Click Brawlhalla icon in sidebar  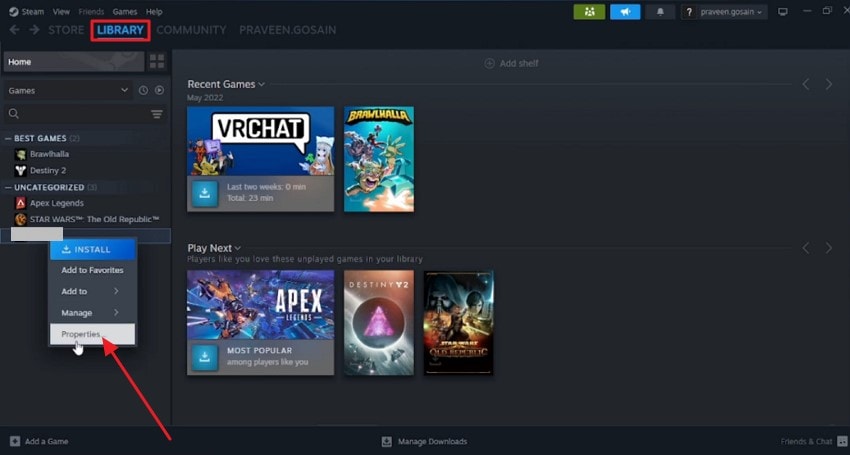pos(21,154)
